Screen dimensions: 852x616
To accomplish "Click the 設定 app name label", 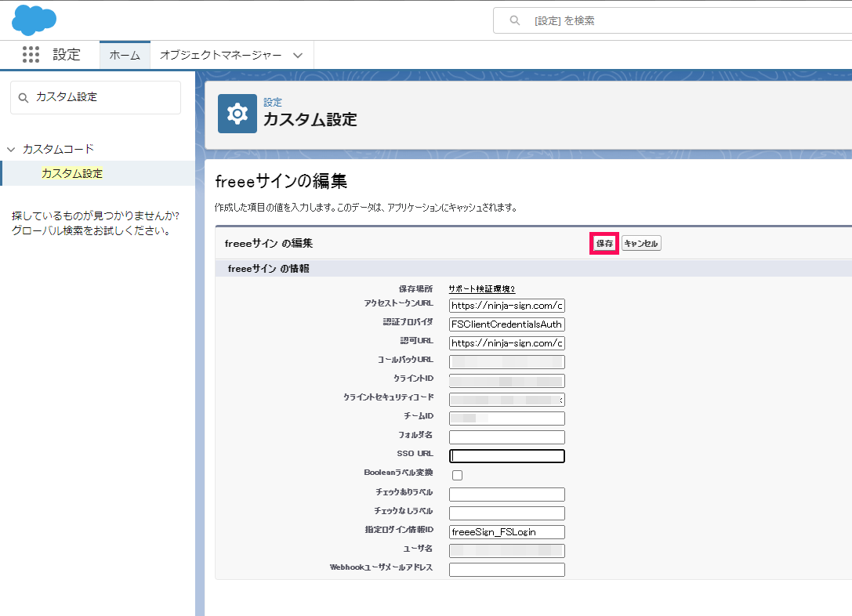I will click(x=67, y=55).
